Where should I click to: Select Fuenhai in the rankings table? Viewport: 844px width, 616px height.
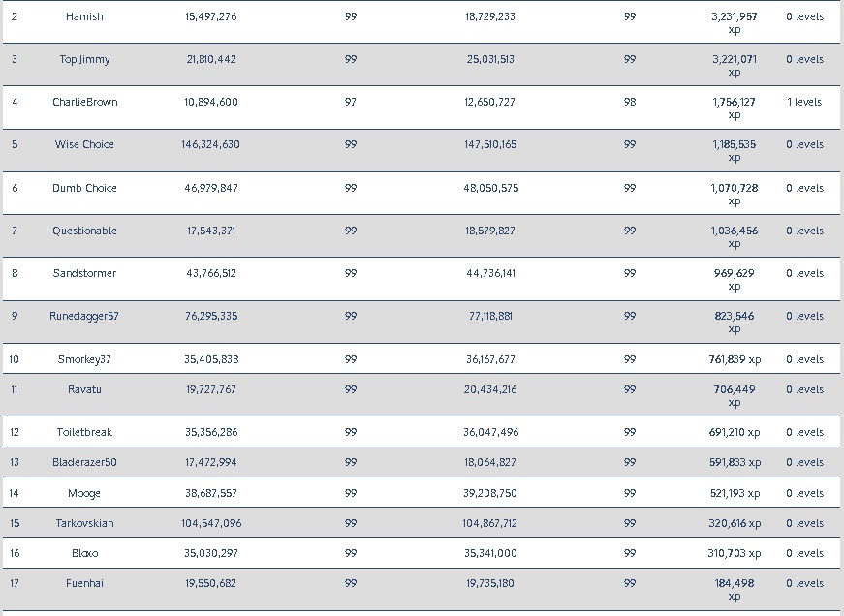[x=84, y=583]
